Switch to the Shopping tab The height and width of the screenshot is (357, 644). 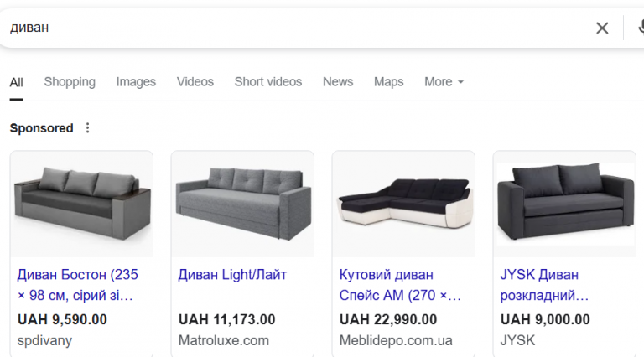pyautogui.click(x=70, y=81)
